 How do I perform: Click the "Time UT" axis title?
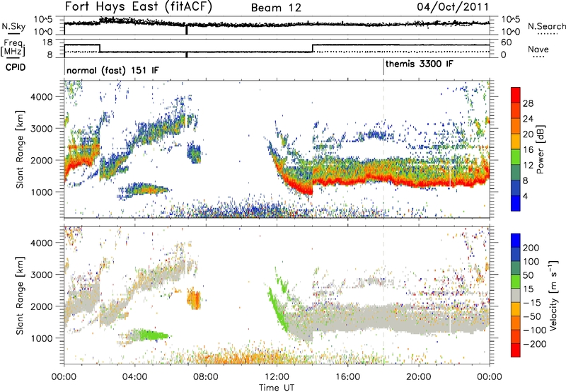[277, 387]
